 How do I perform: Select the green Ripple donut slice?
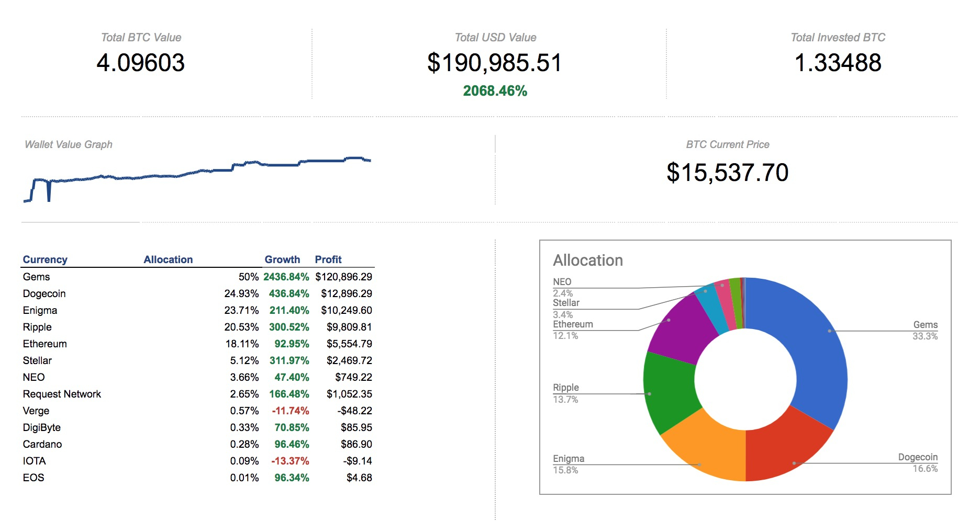[x=667, y=392]
